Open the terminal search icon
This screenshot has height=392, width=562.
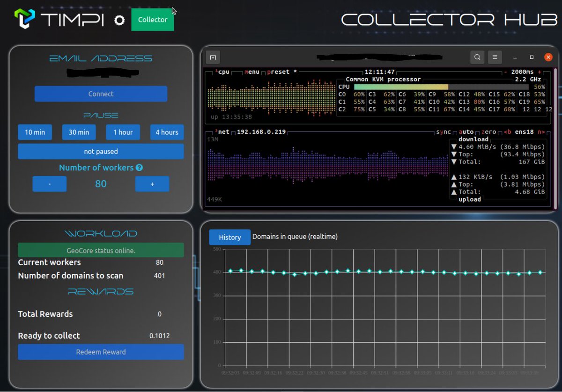click(x=477, y=58)
